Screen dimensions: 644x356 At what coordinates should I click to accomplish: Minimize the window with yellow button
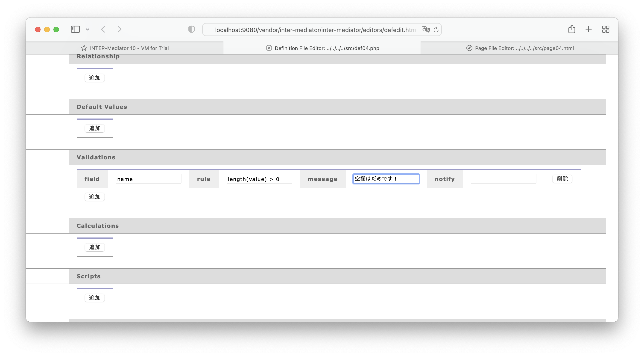[x=47, y=30]
